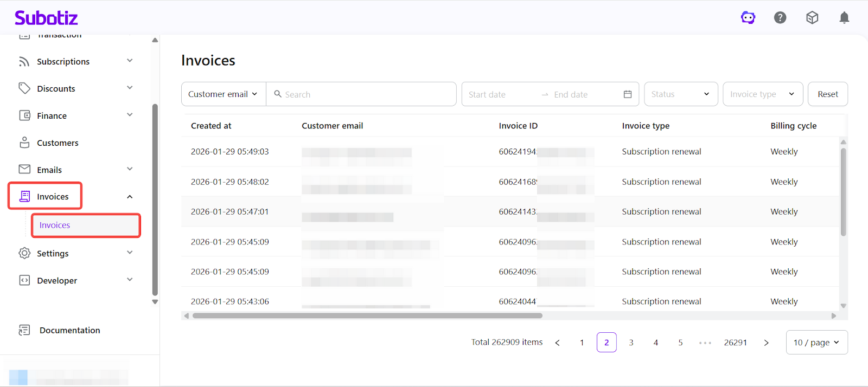Go to page 3 of invoices
This screenshot has width=868, height=387.
(631, 343)
